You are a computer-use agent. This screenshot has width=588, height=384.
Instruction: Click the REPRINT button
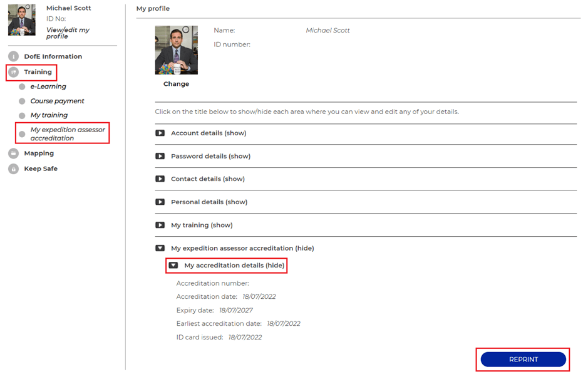point(523,359)
